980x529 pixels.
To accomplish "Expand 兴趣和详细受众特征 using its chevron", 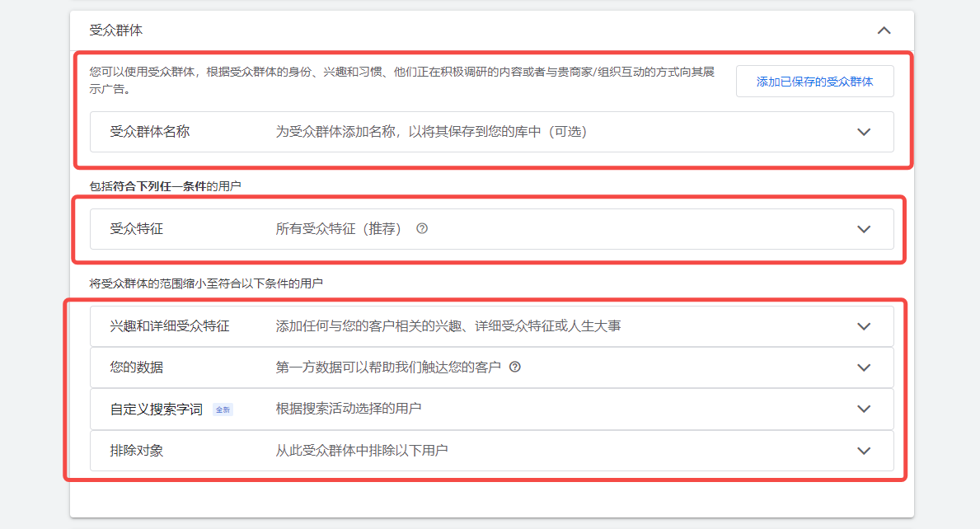I will pyautogui.click(x=864, y=326).
